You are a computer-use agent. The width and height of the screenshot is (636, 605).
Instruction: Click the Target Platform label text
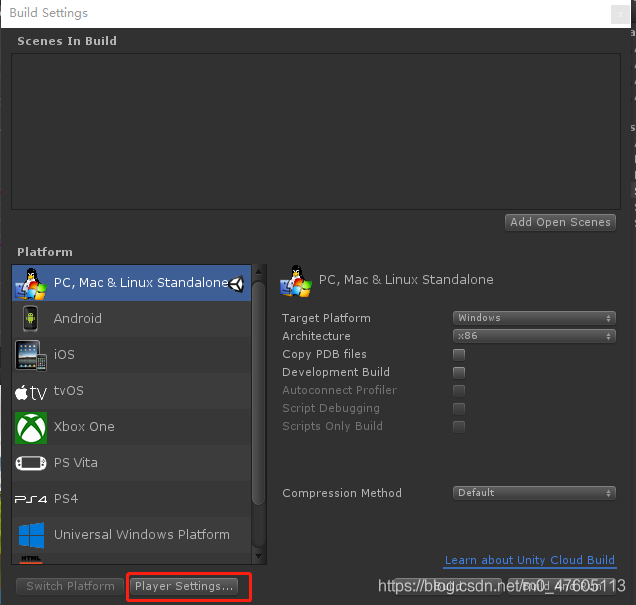[x=327, y=318]
